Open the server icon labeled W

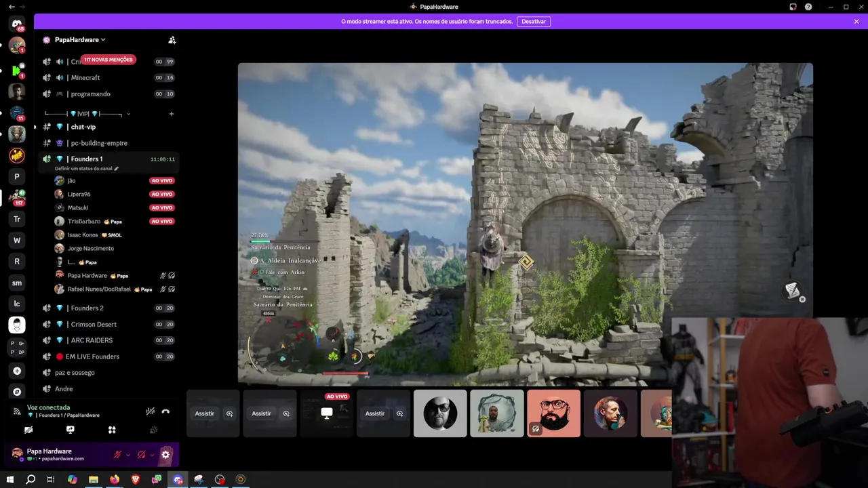coord(17,241)
